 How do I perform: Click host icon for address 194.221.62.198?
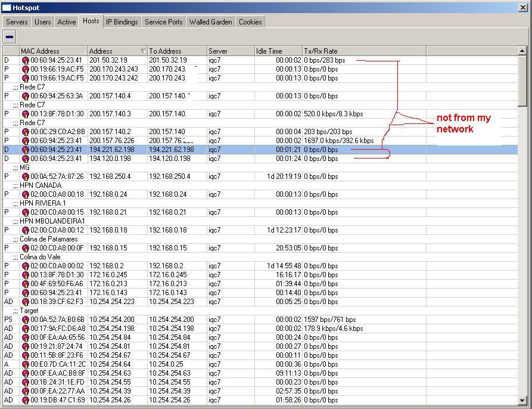pyautogui.click(x=26, y=150)
